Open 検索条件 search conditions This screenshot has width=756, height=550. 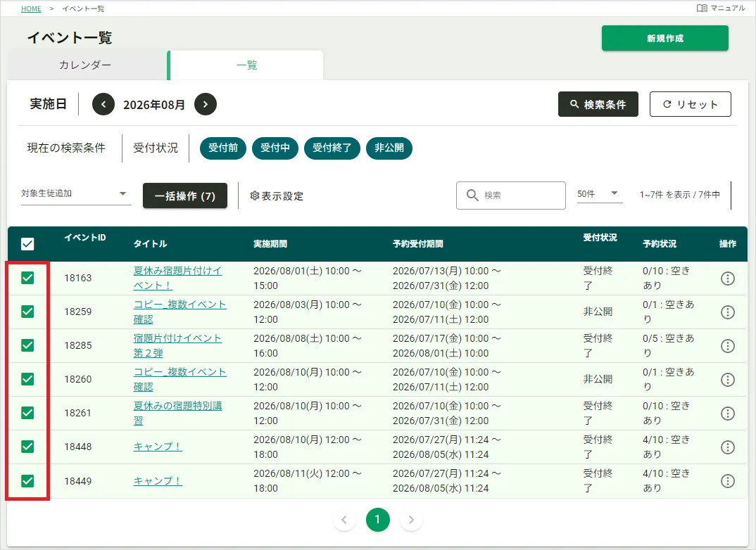click(598, 104)
